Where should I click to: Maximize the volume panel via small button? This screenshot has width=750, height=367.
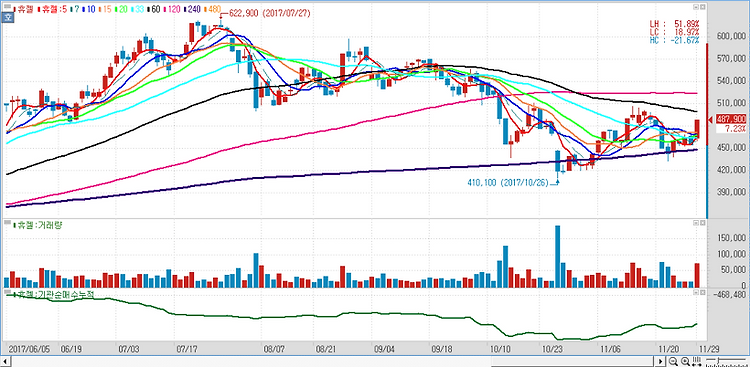[x=703, y=223]
